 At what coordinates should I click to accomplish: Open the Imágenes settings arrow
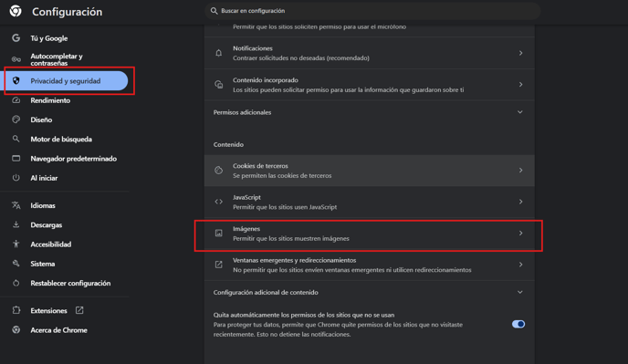click(520, 233)
